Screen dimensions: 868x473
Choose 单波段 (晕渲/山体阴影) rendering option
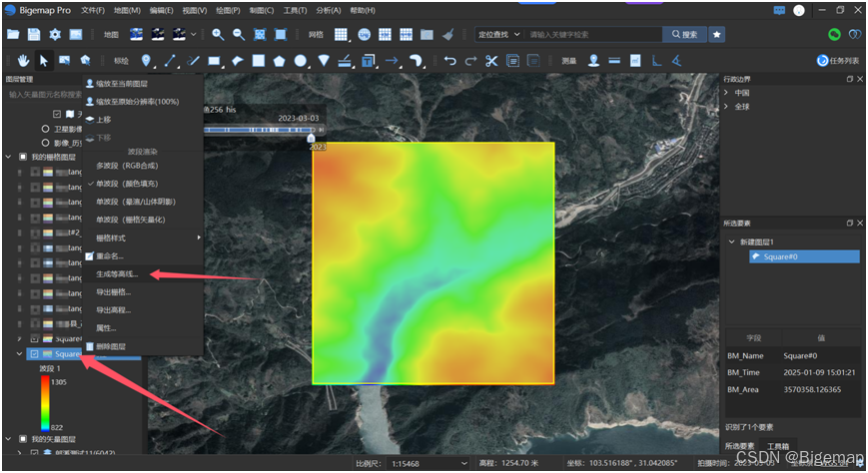coord(143,202)
